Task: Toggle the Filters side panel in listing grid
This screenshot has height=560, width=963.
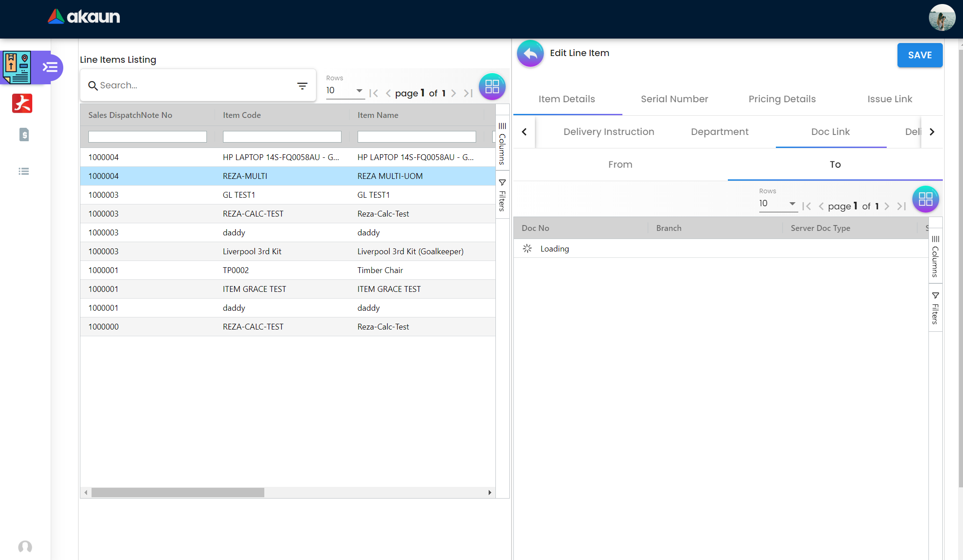Action: (502, 195)
